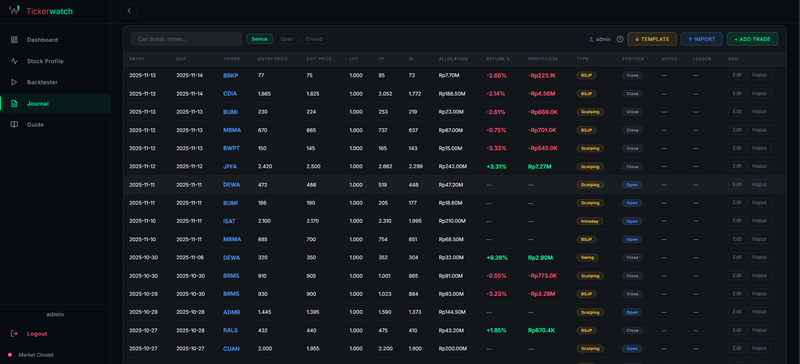Click the TEMPLATE download button
800x364 pixels.
coord(652,39)
